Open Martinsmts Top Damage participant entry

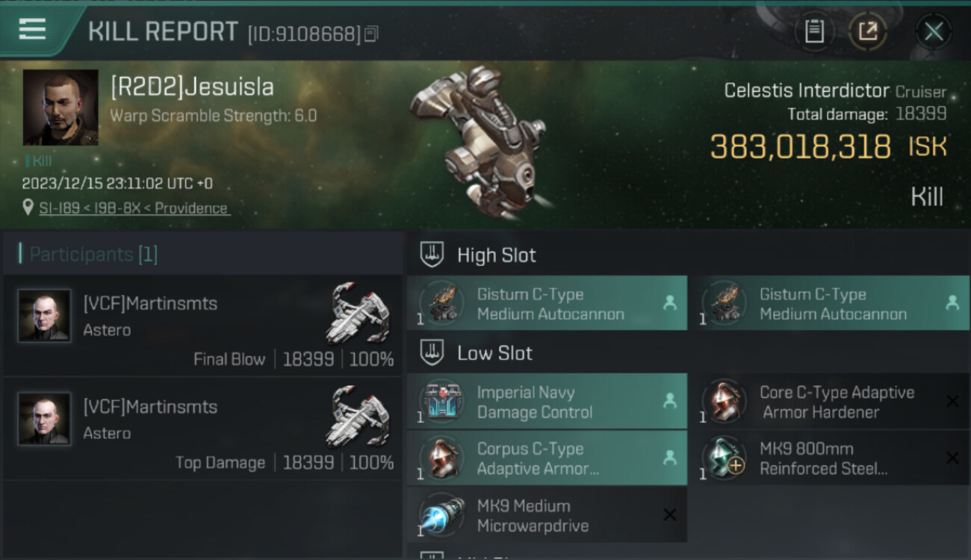tap(202, 429)
